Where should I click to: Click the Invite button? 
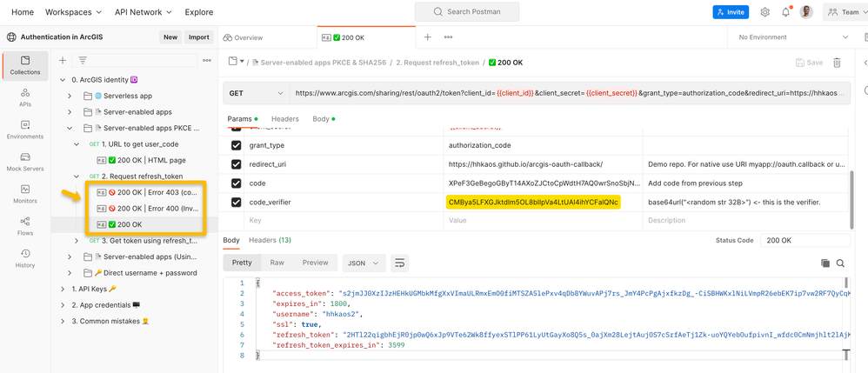tap(731, 12)
